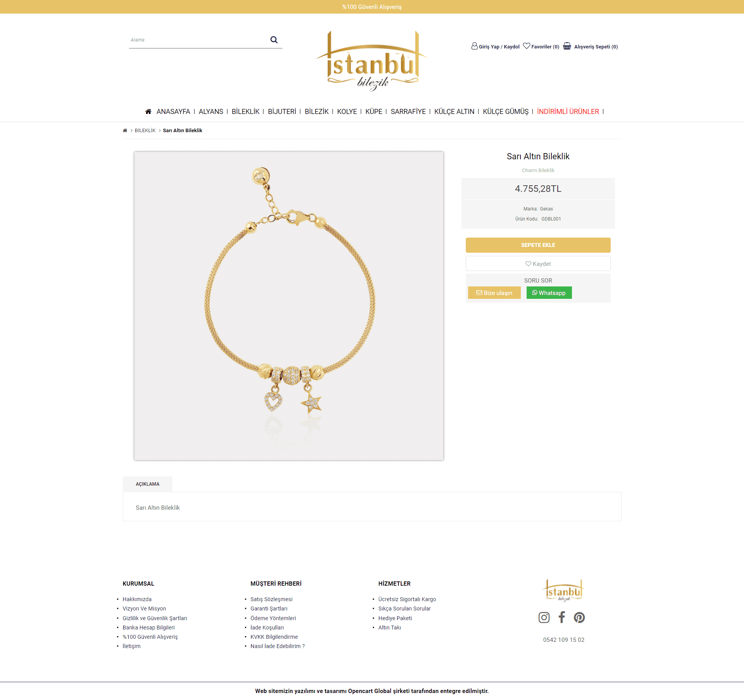Click the İstanbul Bilezik header logo
This screenshot has height=700, width=744.
tap(372, 61)
